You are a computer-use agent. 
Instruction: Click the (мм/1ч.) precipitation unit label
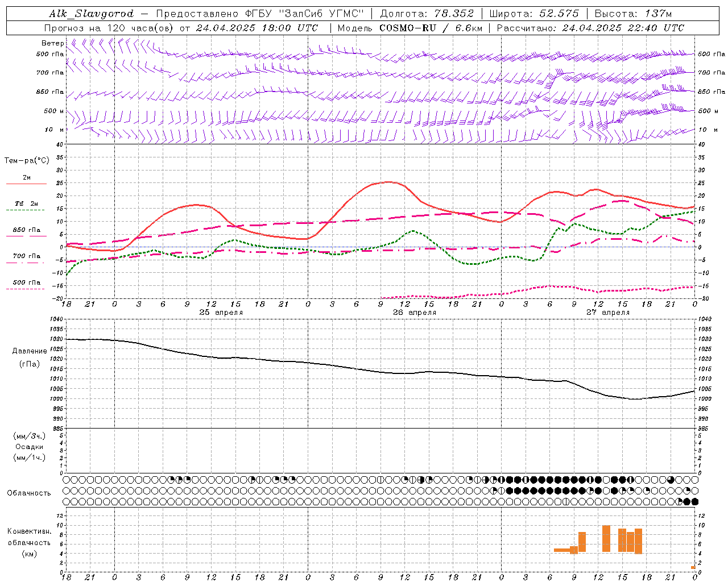pos(30,458)
